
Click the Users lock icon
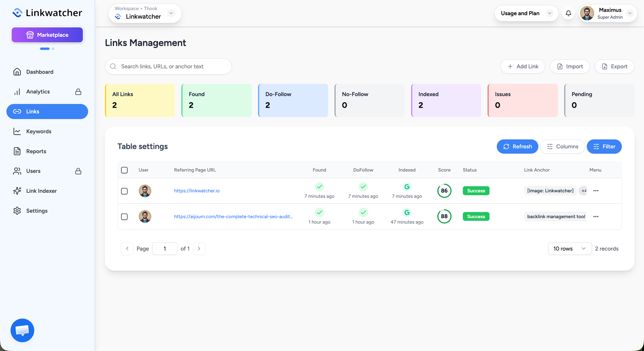78,171
